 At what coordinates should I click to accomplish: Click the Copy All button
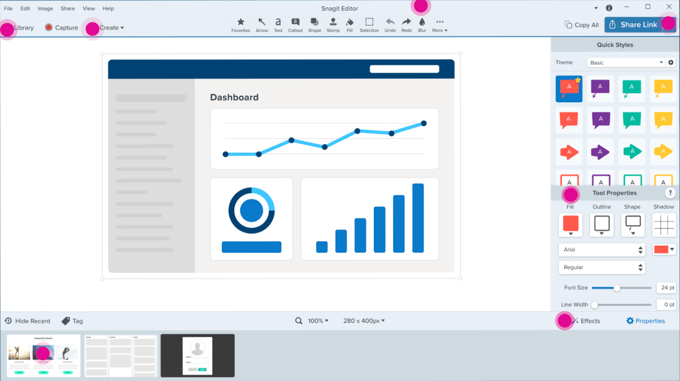tap(582, 25)
